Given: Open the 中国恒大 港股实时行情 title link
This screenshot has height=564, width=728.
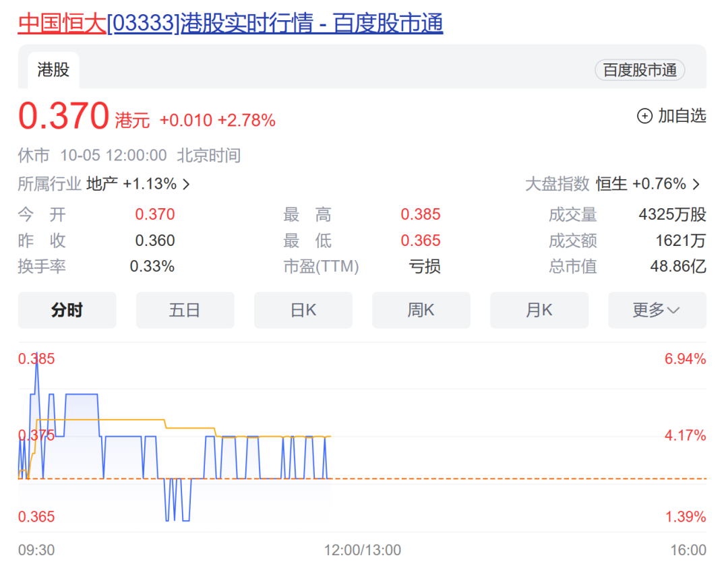Looking at the screenshot, I should (231, 23).
